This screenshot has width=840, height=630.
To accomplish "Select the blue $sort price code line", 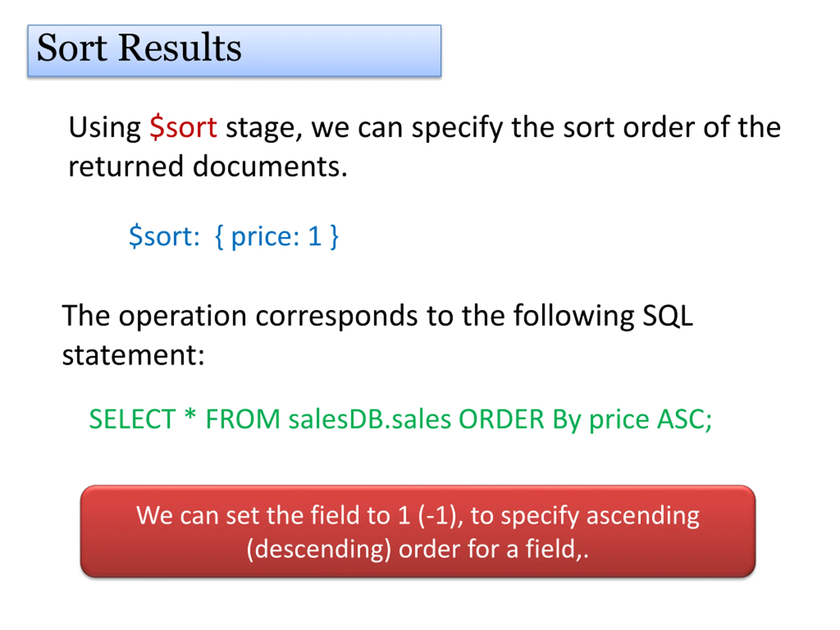I will 234,237.
